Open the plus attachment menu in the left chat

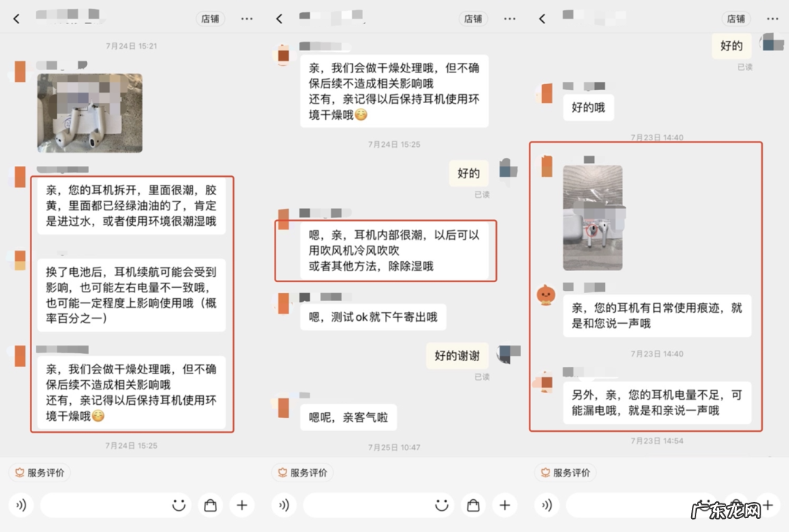(x=240, y=505)
